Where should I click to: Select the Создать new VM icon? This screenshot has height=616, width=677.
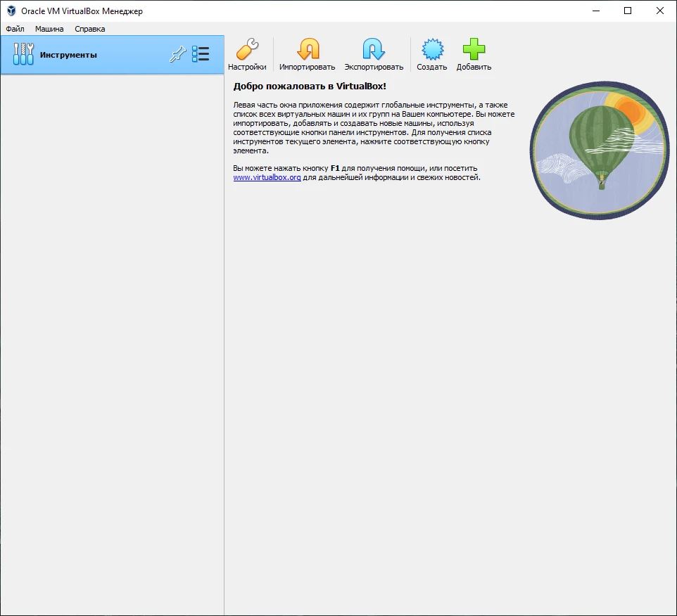tap(431, 49)
